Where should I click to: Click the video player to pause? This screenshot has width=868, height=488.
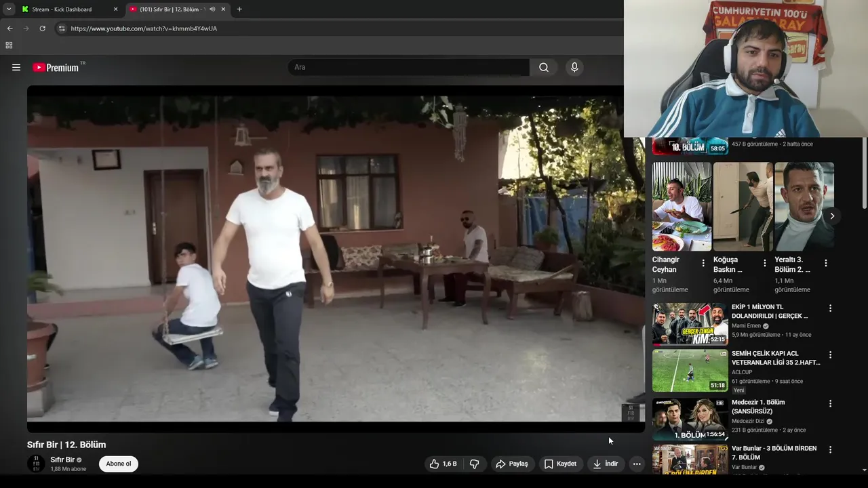(x=336, y=258)
